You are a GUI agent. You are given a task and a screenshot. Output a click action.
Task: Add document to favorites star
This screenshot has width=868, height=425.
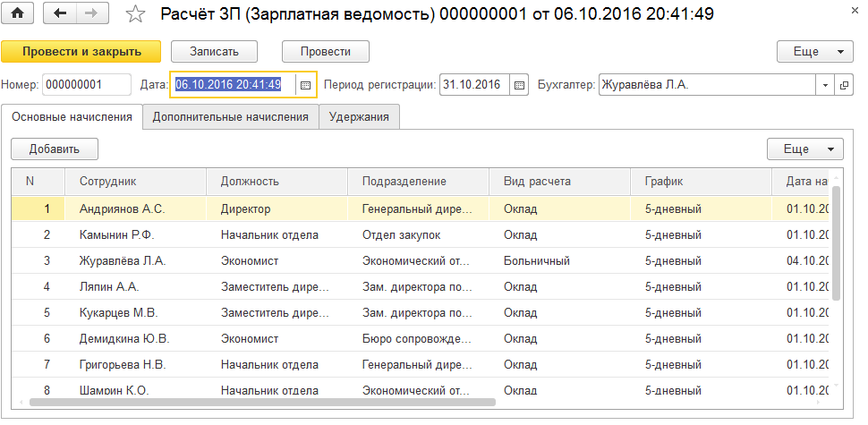tap(135, 13)
